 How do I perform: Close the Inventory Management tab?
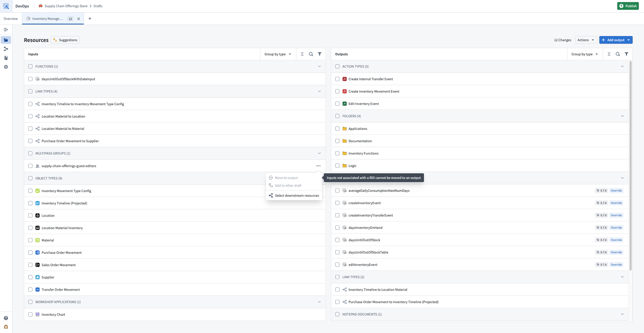79,19
